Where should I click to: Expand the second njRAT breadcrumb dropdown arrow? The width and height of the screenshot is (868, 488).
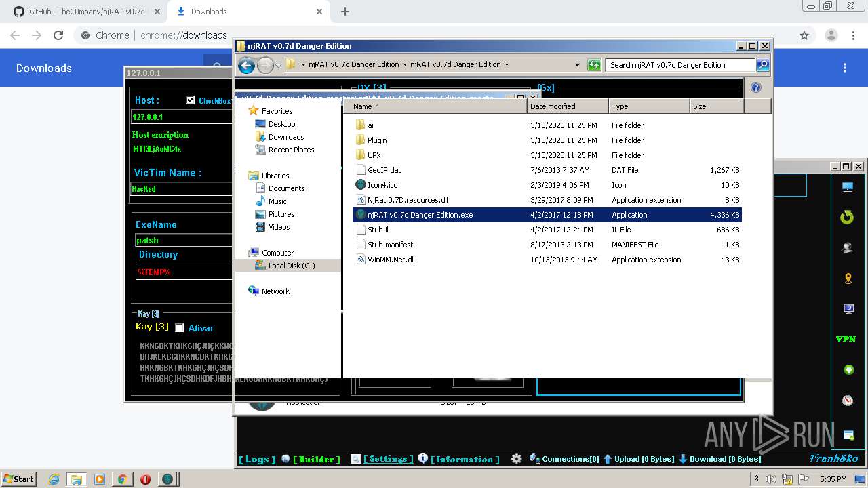(x=507, y=65)
